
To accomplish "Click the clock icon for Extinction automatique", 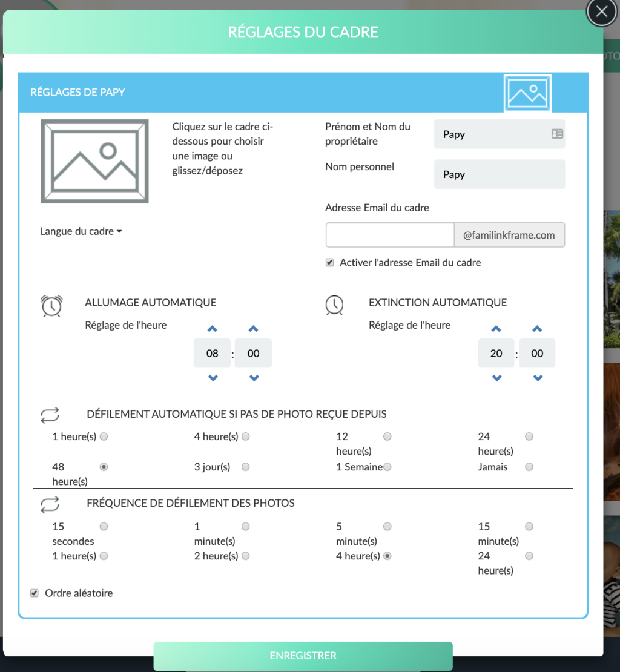I will coord(334,305).
